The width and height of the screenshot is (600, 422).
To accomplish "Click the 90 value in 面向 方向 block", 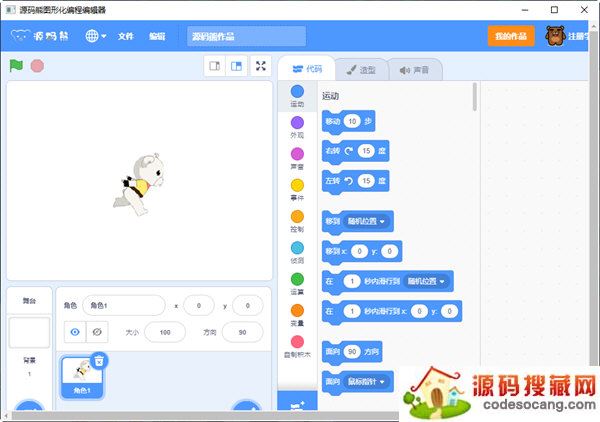I will pyautogui.click(x=352, y=351).
